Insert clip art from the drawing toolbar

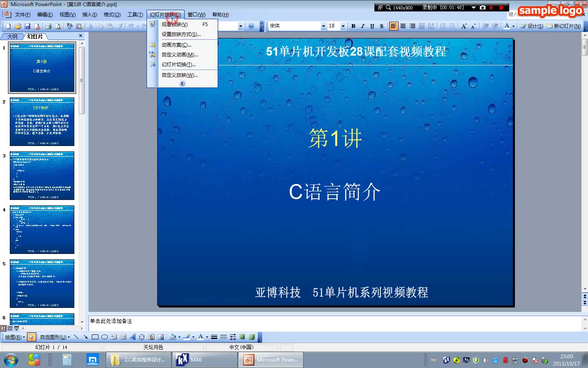[151, 337]
